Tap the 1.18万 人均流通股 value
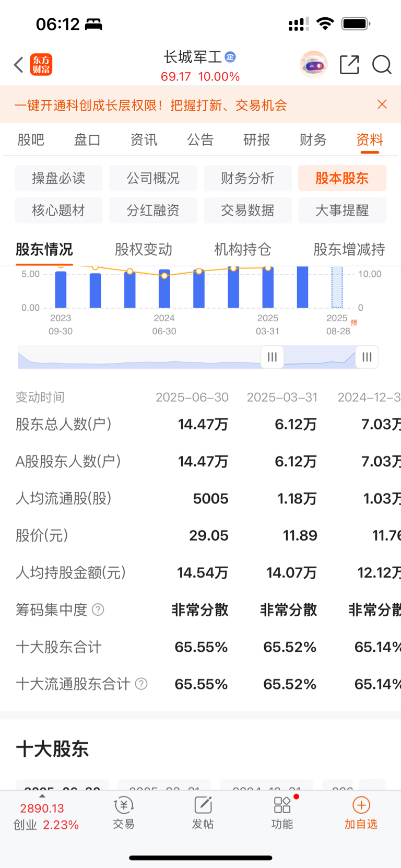Screen dimensions: 401x868 point(297,498)
